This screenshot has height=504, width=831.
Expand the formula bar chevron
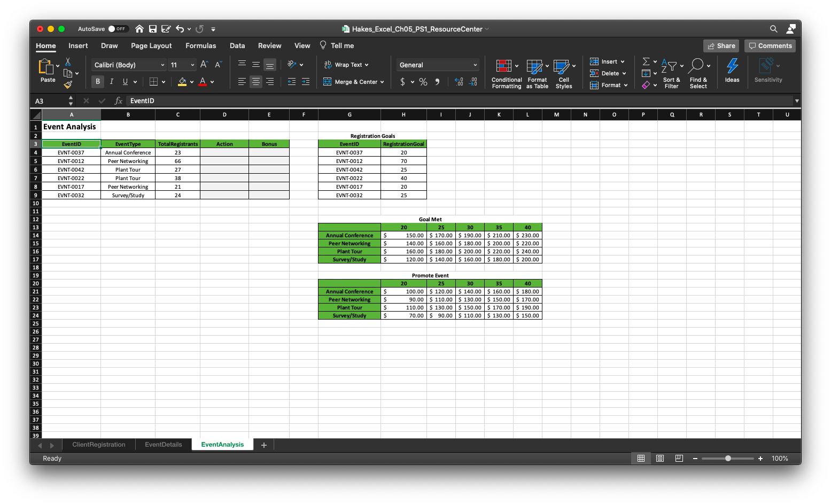tap(797, 100)
